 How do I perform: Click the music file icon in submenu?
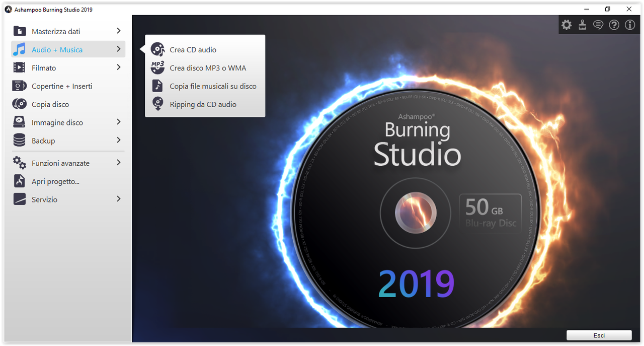coord(157,86)
